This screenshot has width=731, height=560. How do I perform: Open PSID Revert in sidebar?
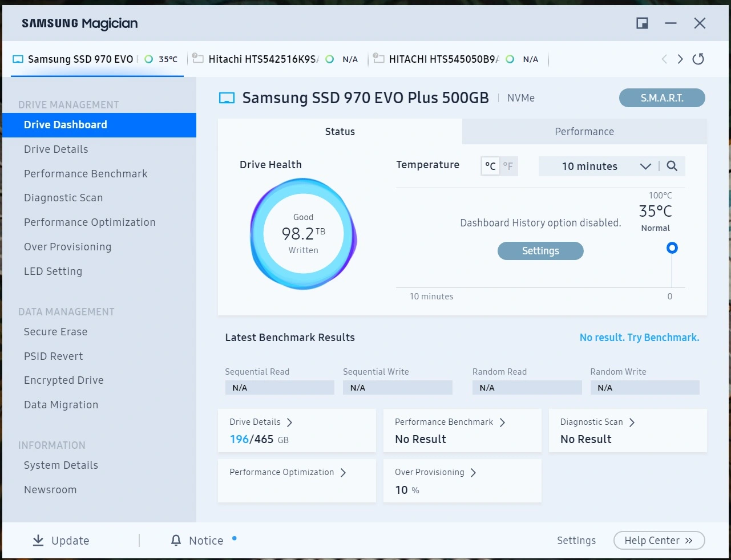pyautogui.click(x=53, y=356)
